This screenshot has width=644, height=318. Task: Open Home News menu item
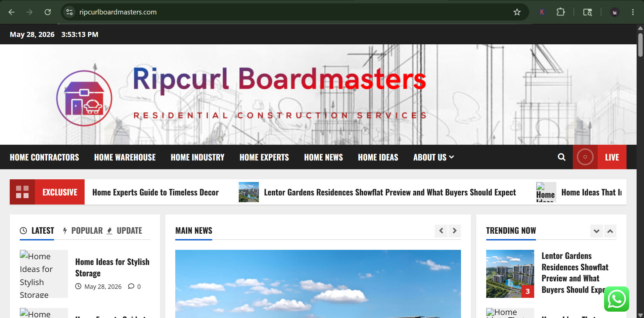click(x=323, y=157)
